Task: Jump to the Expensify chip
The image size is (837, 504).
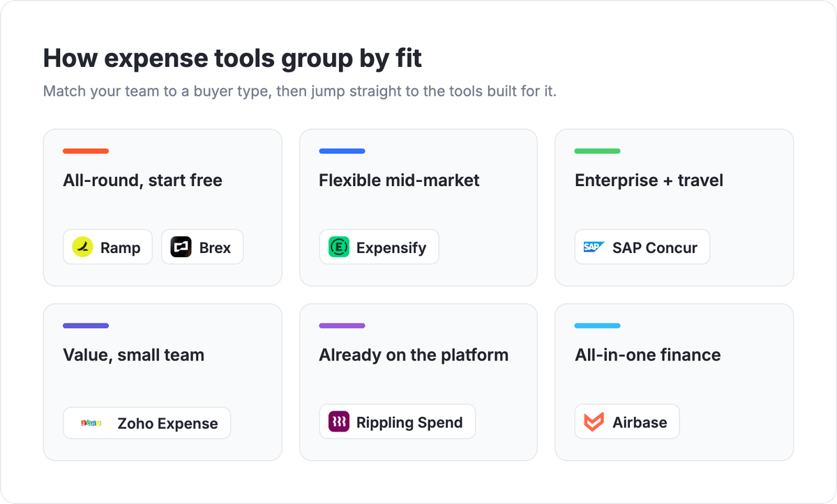Action: (x=379, y=247)
